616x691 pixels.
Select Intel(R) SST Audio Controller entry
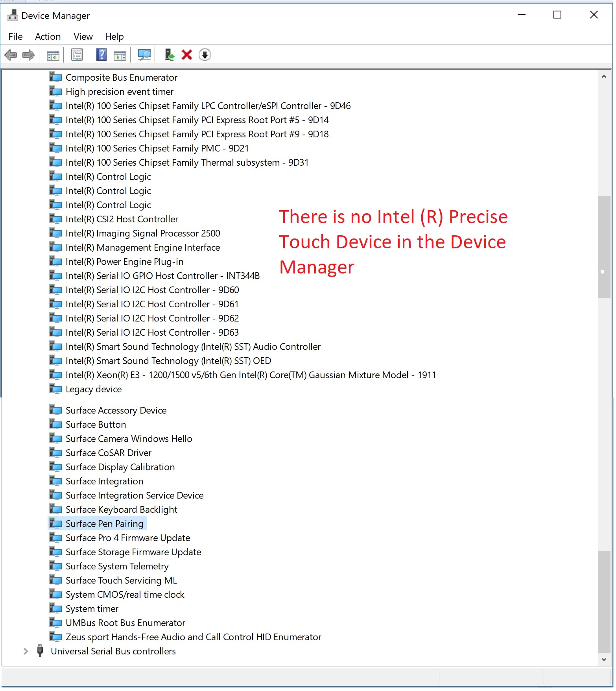coord(193,346)
